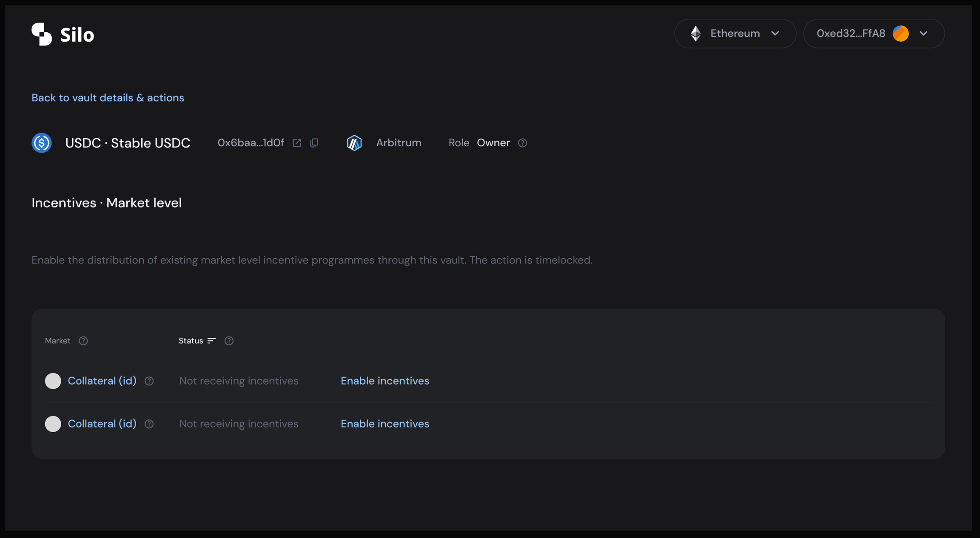Copy the vault address 0x6baa...1d0f
980x538 pixels.
pos(314,143)
